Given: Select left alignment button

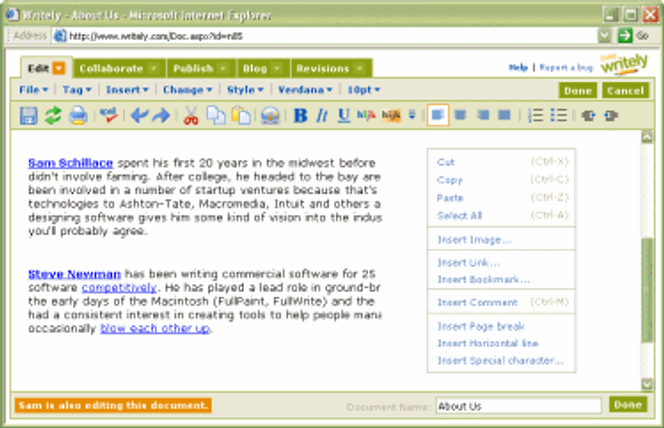Looking at the screenshot, I should (x=438, y=115).
